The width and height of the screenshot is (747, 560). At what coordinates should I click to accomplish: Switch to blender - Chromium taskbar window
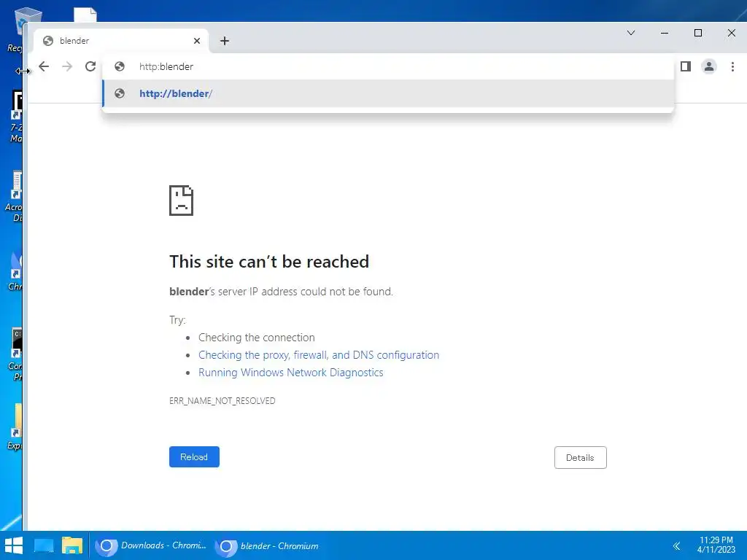(268, 545)
